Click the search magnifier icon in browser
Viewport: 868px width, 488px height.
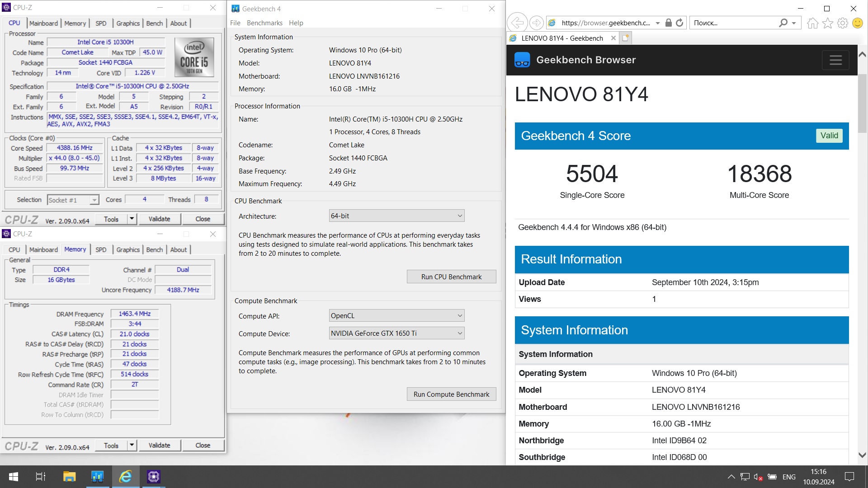783,23
